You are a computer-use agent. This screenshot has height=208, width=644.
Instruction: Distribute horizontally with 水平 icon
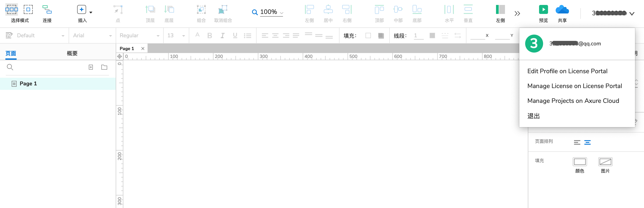coord(449,9)
